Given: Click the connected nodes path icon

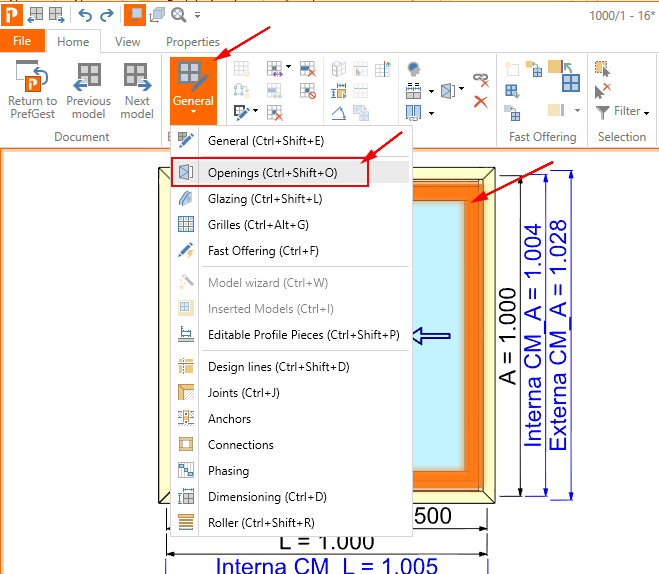Looking at the screenshot, I should (242, 90).
